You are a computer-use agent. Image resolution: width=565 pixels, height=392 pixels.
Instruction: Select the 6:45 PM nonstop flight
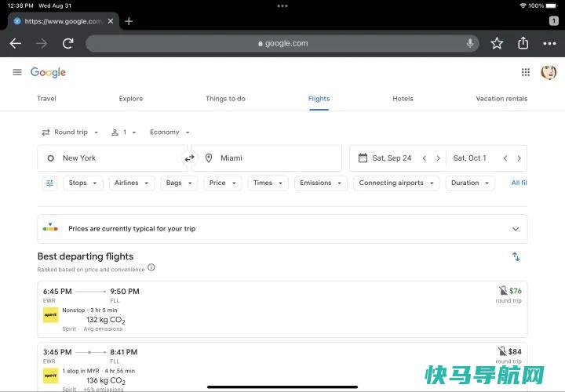(x=282, y=310)
